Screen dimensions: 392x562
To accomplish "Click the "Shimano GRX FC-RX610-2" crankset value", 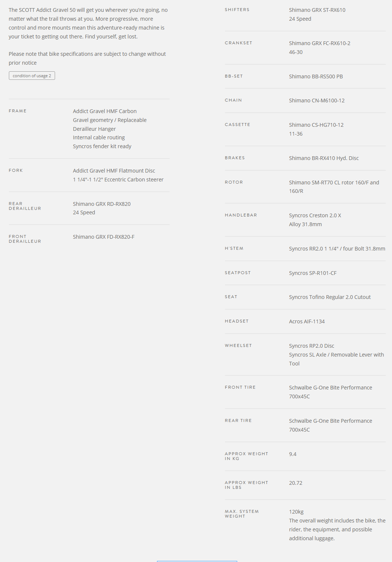I will click(320, 43).
